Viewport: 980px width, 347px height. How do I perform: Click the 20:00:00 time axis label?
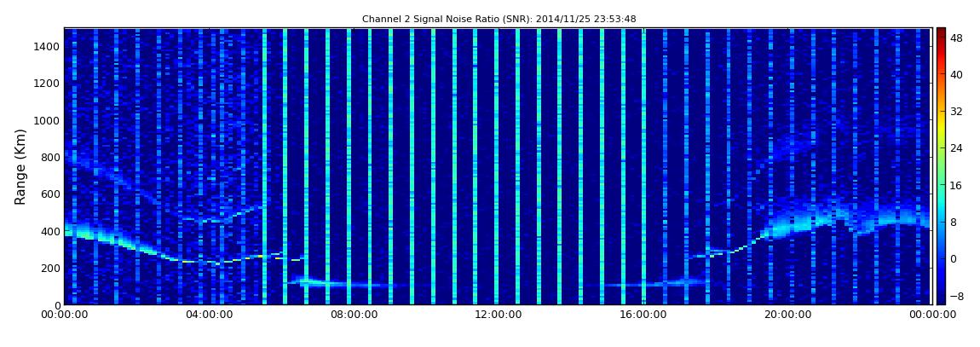pyautogui.click(x=787, y=315)
